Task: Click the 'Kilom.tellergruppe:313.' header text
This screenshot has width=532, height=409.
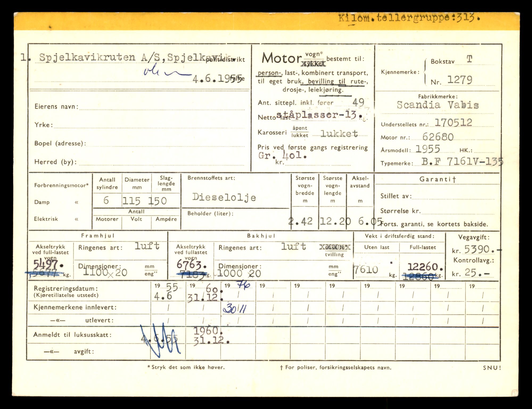Action: pyautogui.click(x=410, y=18)
